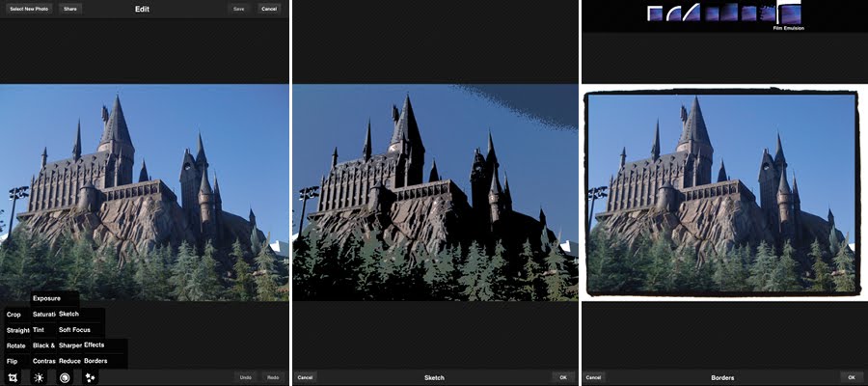Choose Sharpen from the filter menu
Image resolution: width=868 pixels, height=386 pixels.
(70, 345)
